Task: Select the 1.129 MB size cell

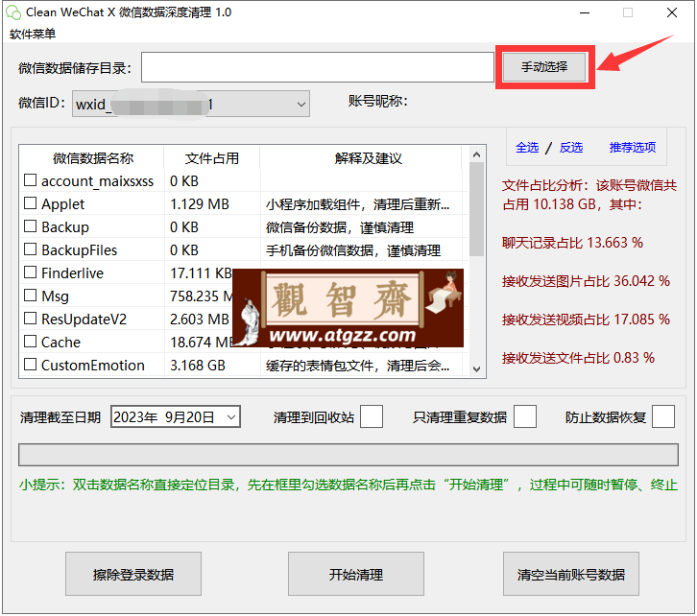Action: 200,203
